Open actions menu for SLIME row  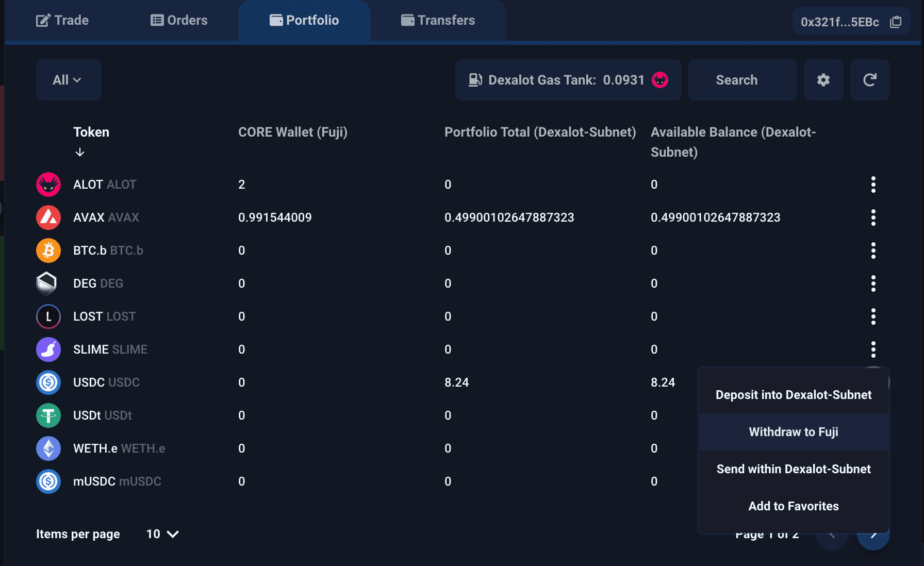point(873,349)
